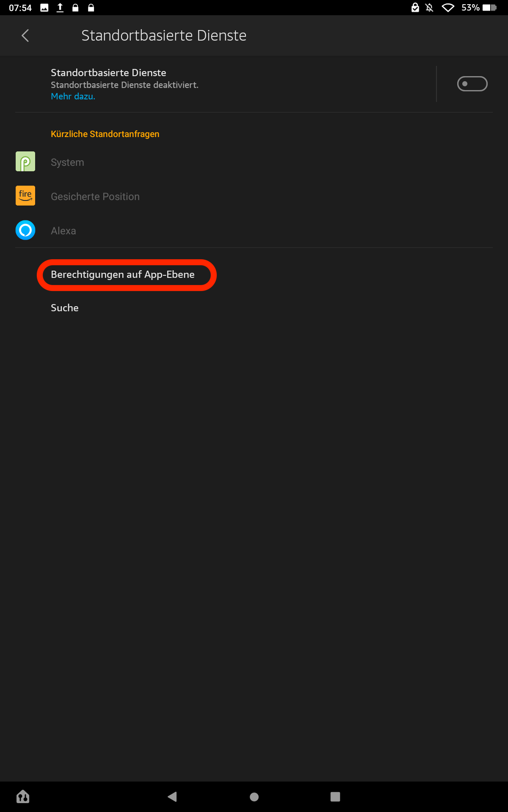Tap the muted bell notification icon
508x812 pixels.
429,8
